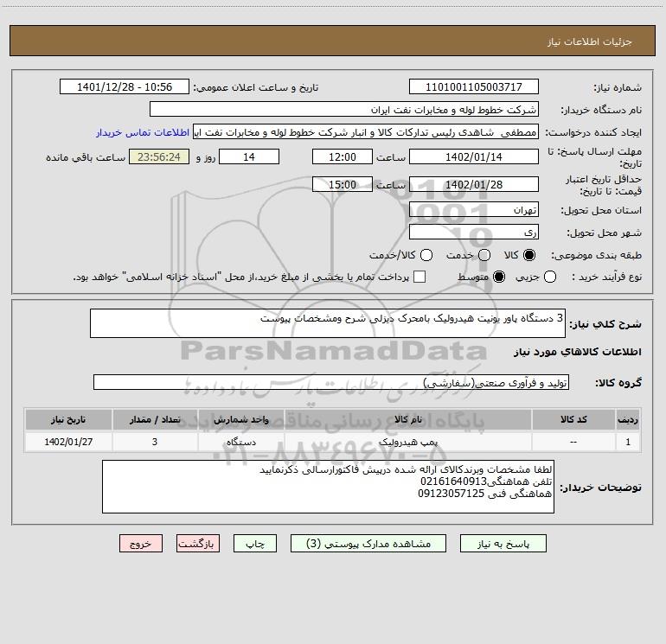Select the جزیی purchase type radio
Viewport: 666px width, 644px height.
coord(550,277)
